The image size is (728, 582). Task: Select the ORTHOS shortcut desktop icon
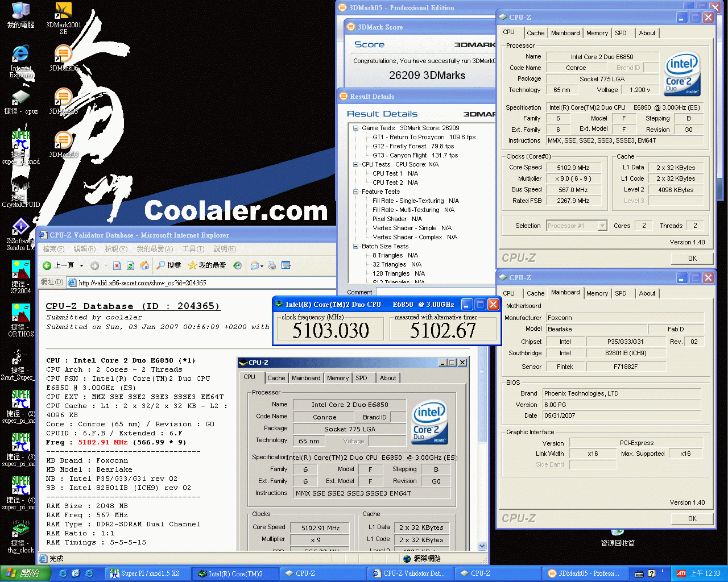coord(20,321)
